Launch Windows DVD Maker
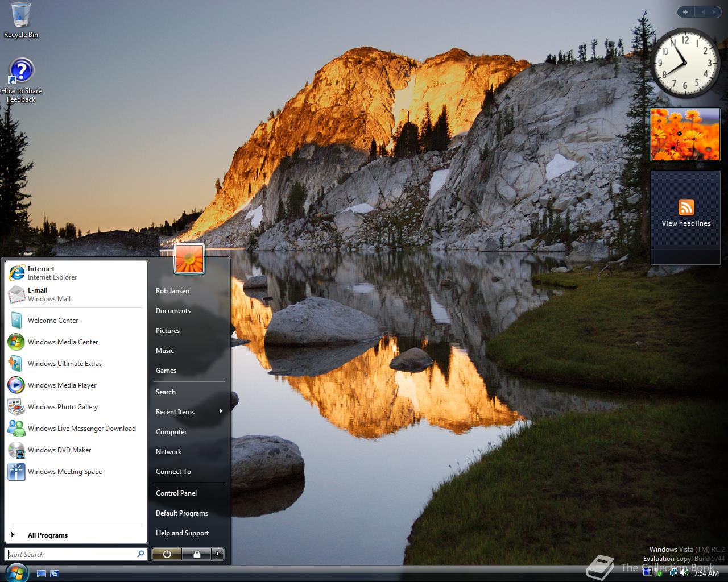728x582 pixels. tap(76, 450)
